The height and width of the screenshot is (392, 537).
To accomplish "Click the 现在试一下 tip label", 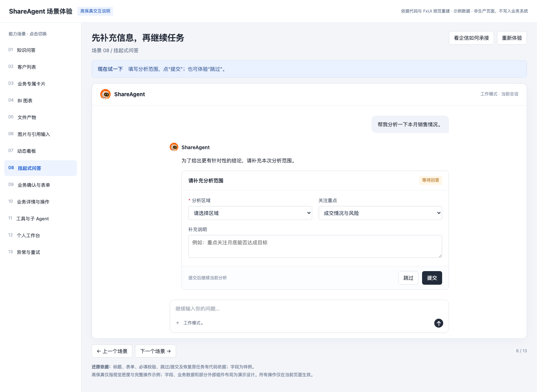I will 110,69.
